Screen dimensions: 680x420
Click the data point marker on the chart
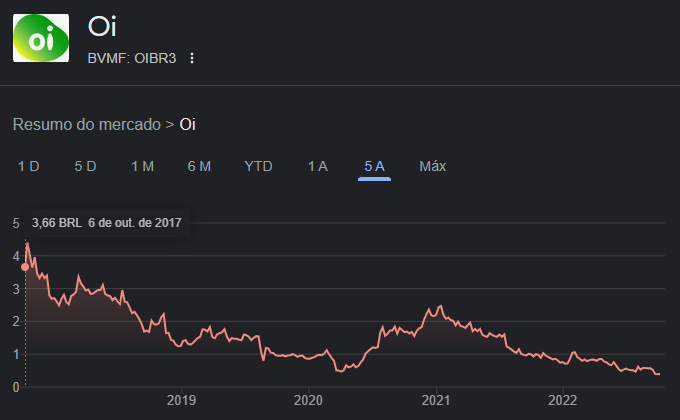point(25,267)
